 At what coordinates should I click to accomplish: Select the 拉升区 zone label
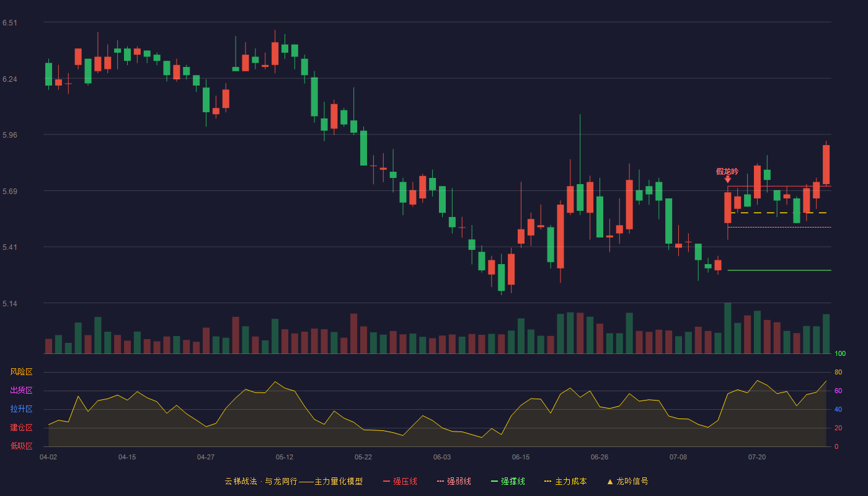(x=21, y=409)
